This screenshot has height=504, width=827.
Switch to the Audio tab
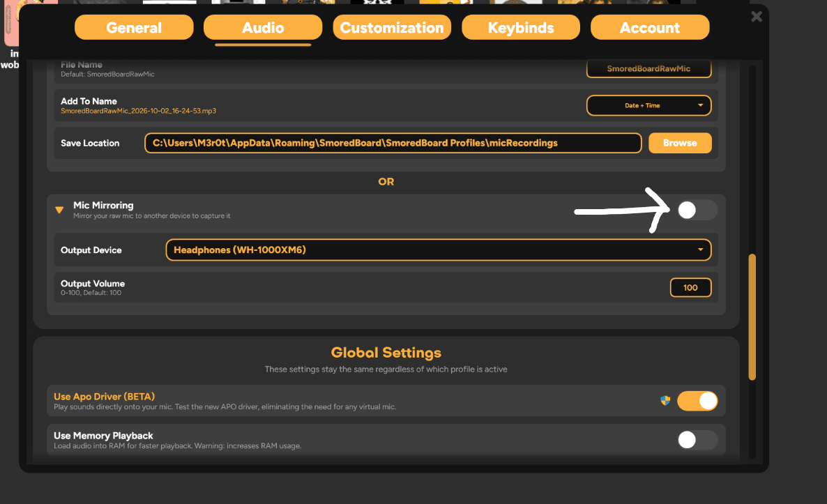click(x=263, y=27)
